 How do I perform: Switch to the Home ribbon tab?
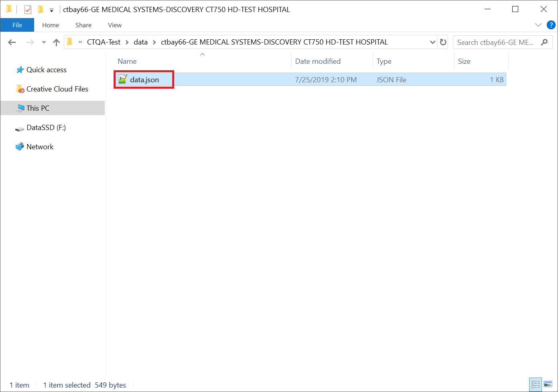(51, 25)
